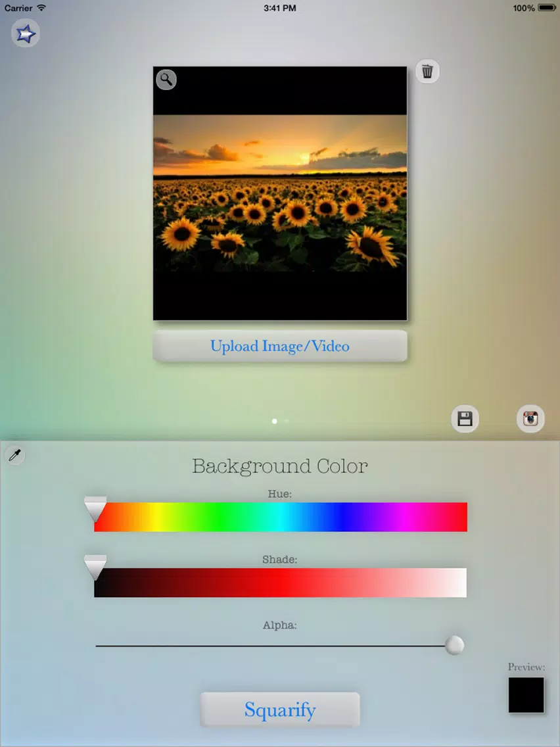Select the second page indicator dot
The height and width of the screenshot is (747, 560).
[x=286, y=421]
